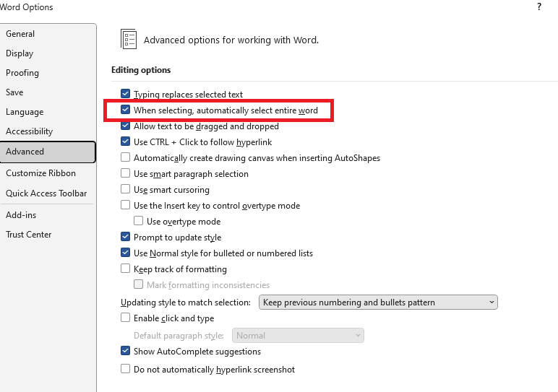The height and width of the screenshot is (392, 558).
Task: Switch to the Proofing category
Action: pyautogui.click(x=22, y=73)
